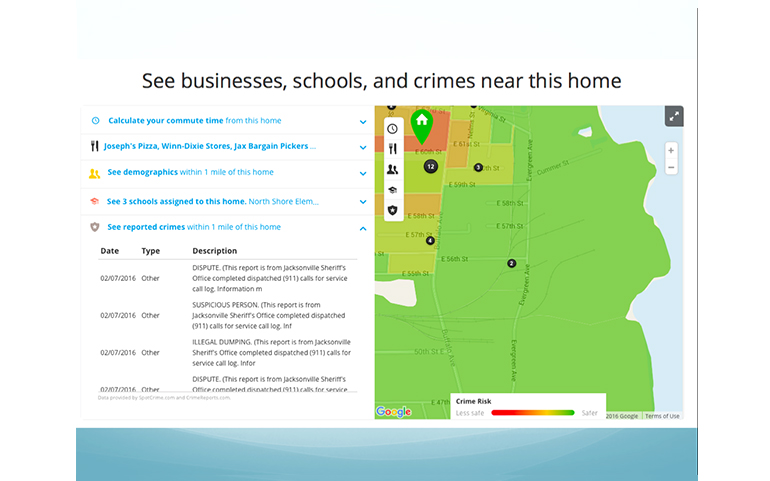Zoom in on the map
Image resolution: width=770 pixels, height=481 pixels.
coord(671,150)
